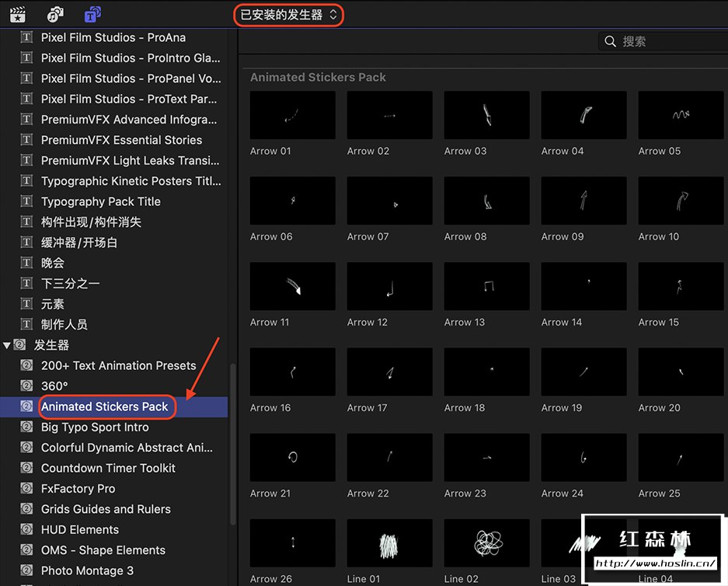Select Arrow 21 thumbnail

pyautogui.click(x=292, y=458)
